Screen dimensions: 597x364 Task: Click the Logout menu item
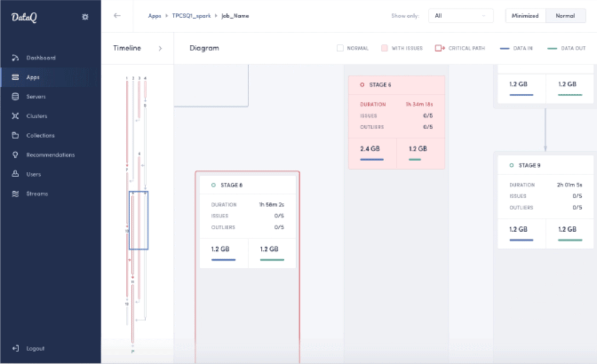click(x=35, y=348)
